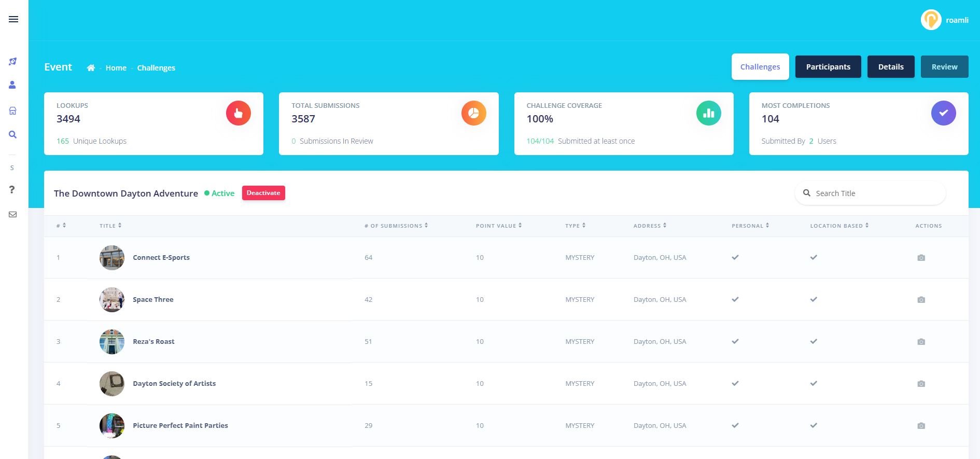The image size is (980, 459).
Task: Click Personal checkmark for Picture Perfect Paint Parties
Action: click(x=735, y=425)
